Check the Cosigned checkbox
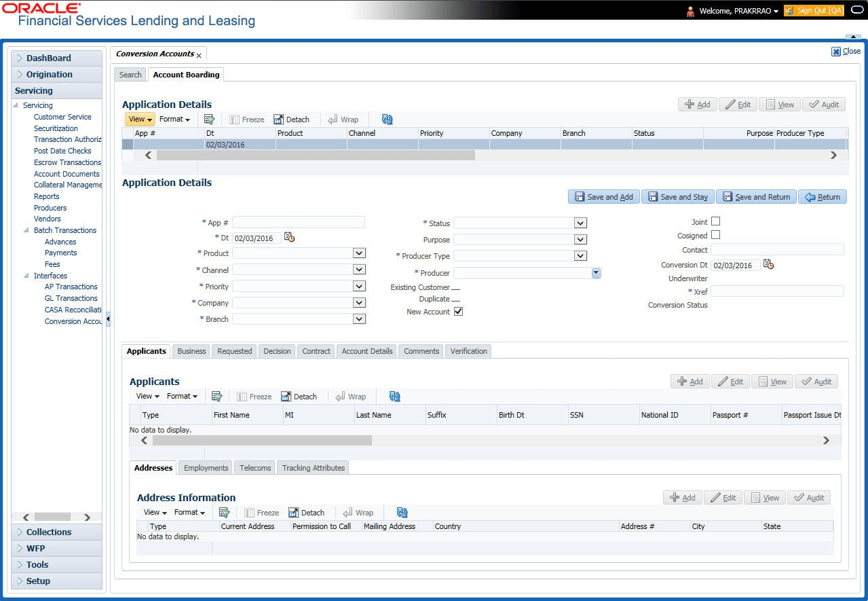Image resolution: width=868 pixels, height=601 pixels. coord(715,235)
